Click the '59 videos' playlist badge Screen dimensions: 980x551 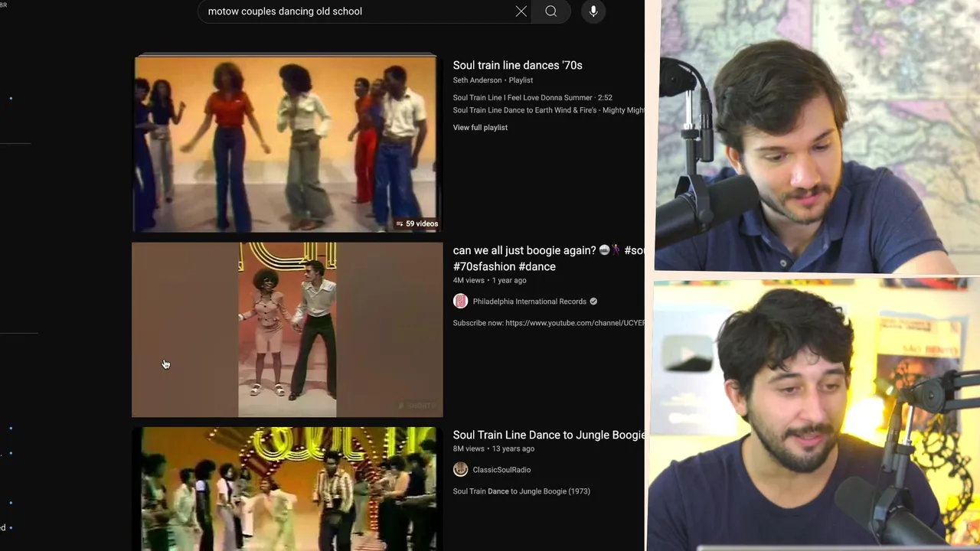click(x=417, y=223)
